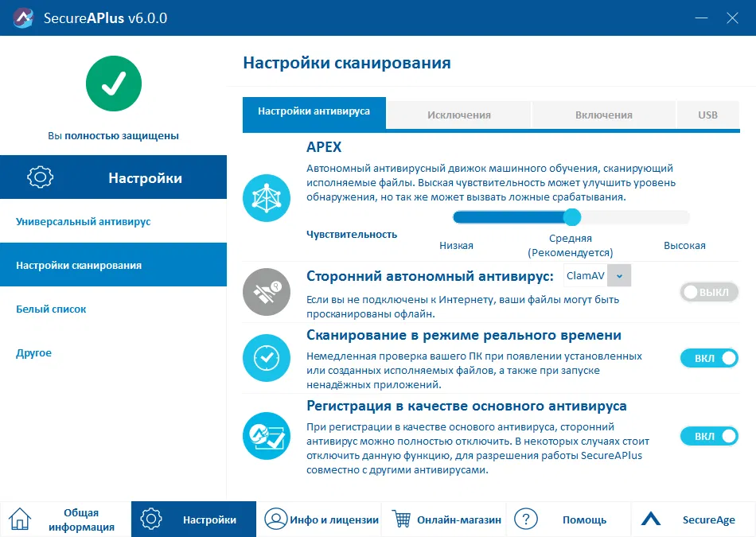Click the primary antivirus registration icon
Screen dimensions: 756x537
coord(267,436)
